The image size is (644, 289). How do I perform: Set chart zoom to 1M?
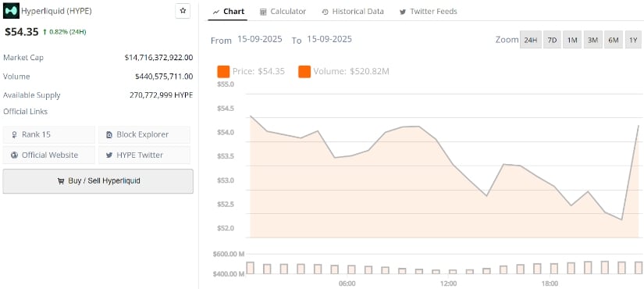click(572, 40)
